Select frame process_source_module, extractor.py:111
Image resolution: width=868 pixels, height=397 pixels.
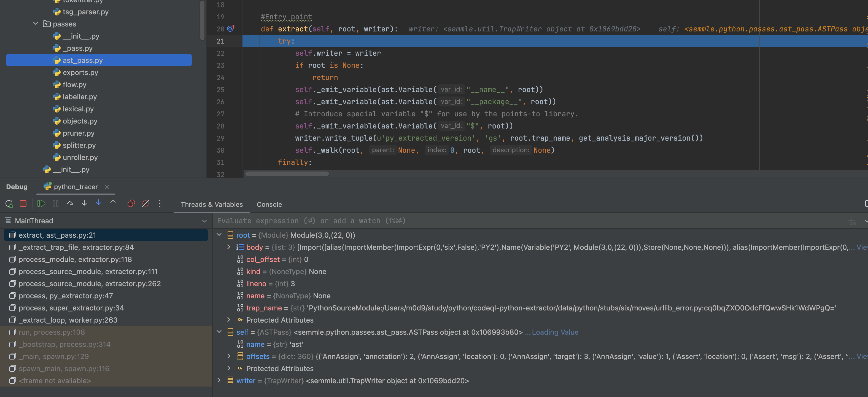[106, 272]
